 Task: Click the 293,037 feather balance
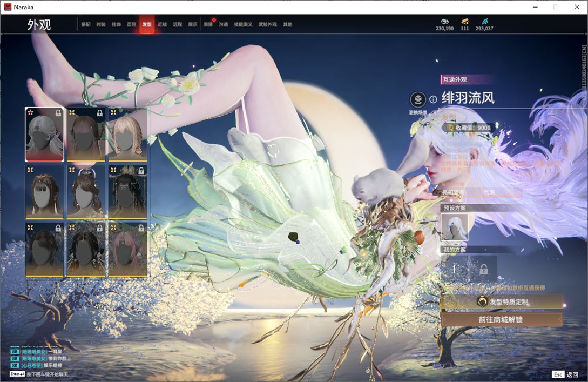(x=484, y=29)
